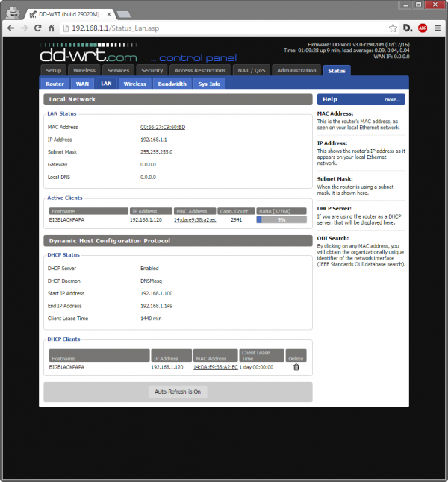
Task: Click the 9% connection ratio bar
Action: [x=281, y=220]
